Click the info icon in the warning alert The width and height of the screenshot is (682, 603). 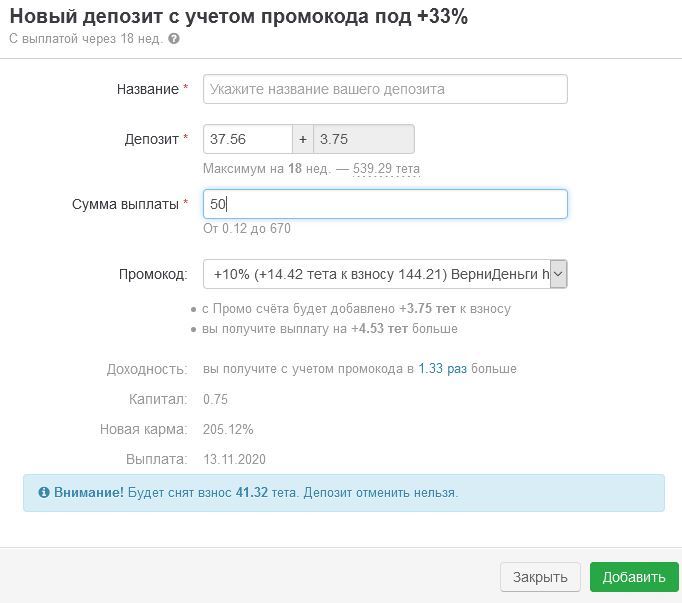click(x=44, y=493)
